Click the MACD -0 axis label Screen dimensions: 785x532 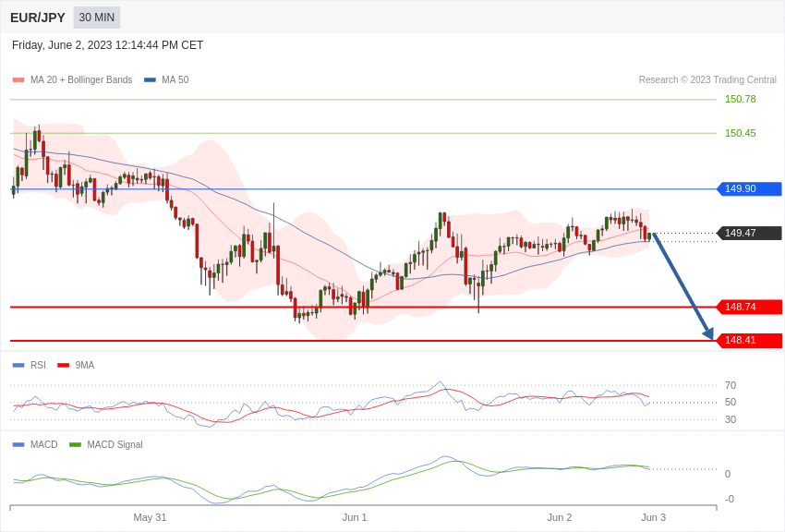coord(729,499)
